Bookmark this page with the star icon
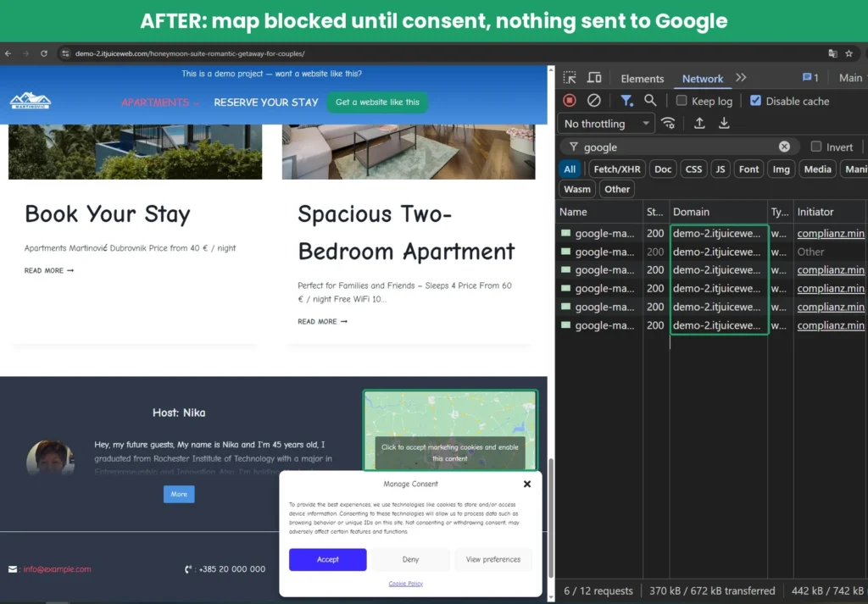Screen dimensions: 868x604 [849, 53]
